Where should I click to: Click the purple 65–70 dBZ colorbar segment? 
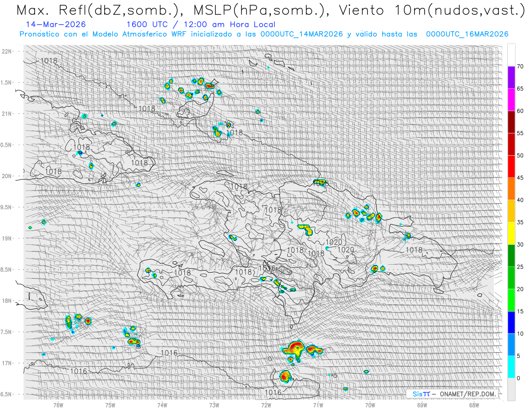pos(511,78)
